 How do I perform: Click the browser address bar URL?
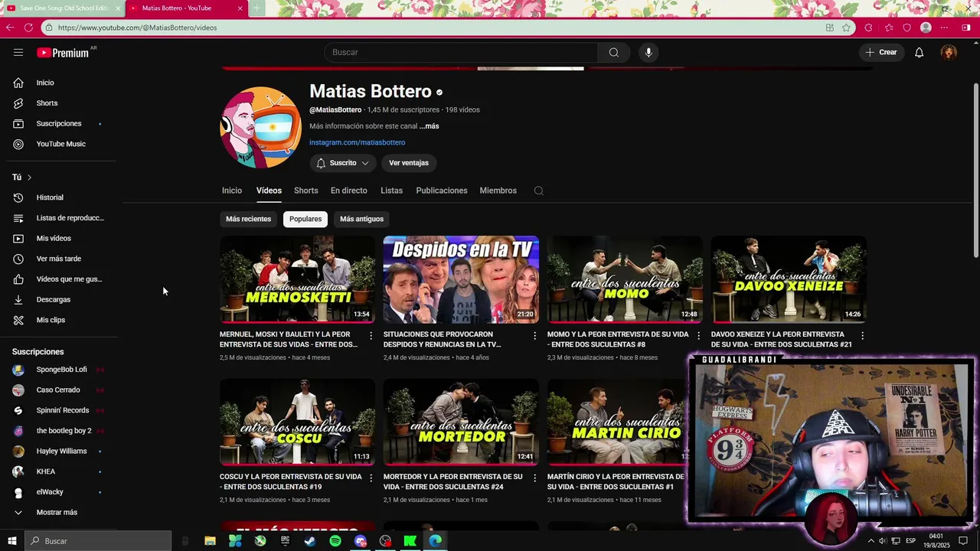click(x=137, y=28)
